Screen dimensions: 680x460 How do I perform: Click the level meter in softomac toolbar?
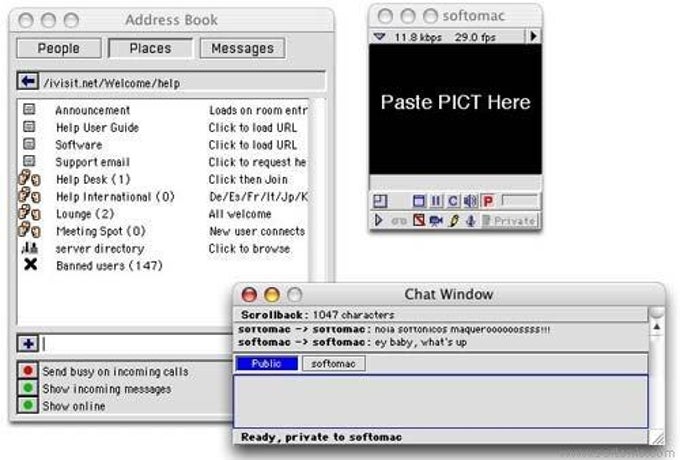520,201
